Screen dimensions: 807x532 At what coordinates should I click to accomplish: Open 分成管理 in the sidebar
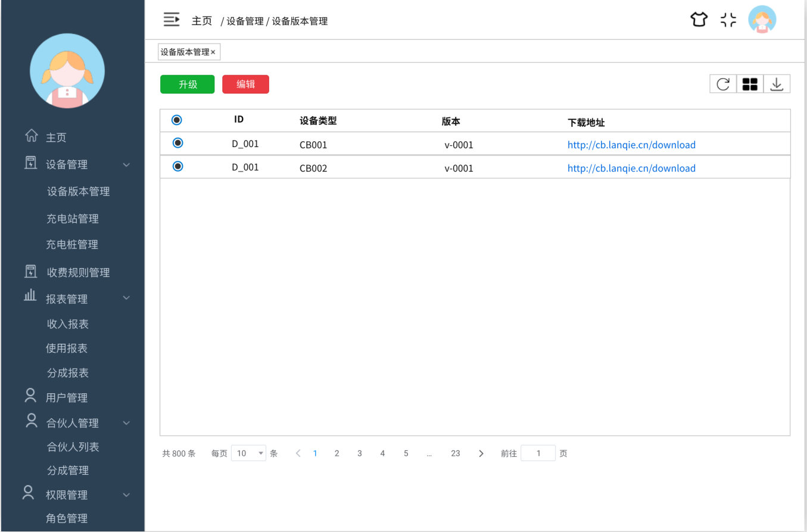tap(68, 471)
